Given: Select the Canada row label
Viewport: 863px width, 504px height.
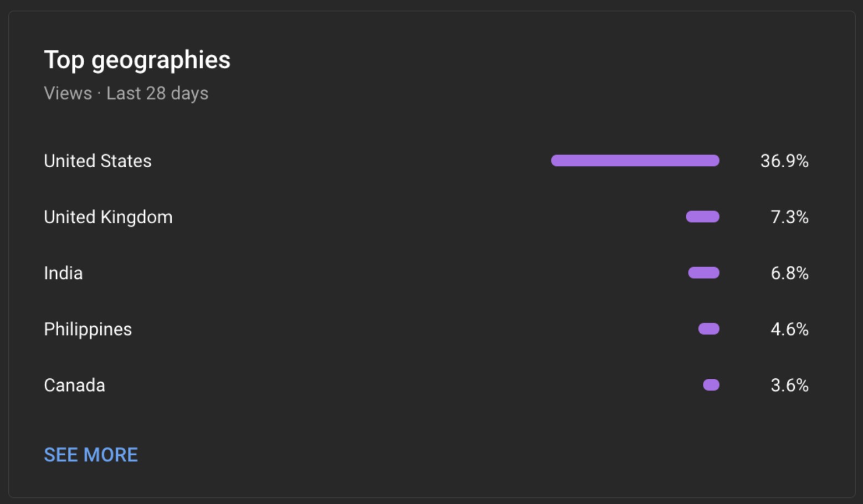Looking at the screenshot, I should (x=74, y=385).
